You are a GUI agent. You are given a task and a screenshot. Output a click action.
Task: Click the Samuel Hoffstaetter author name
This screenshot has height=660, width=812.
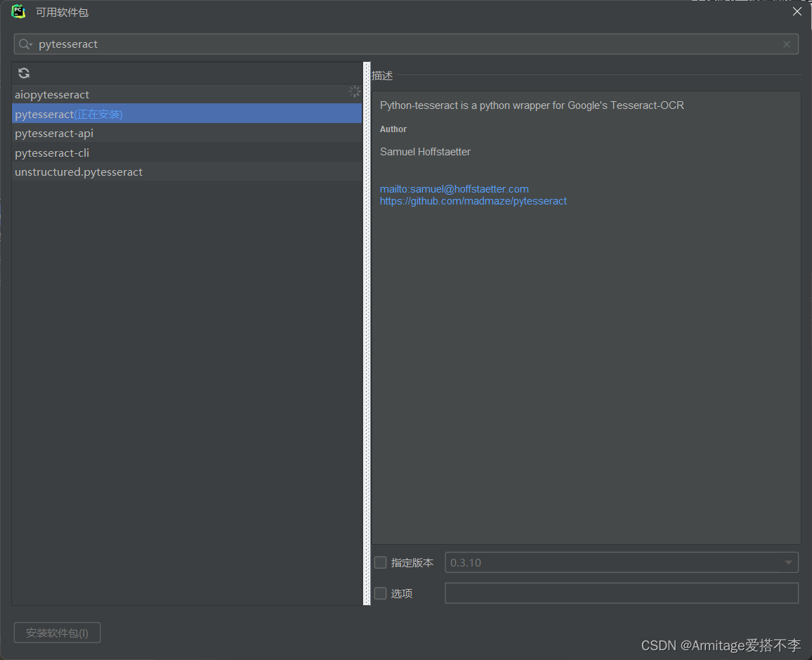coord(425,152)
